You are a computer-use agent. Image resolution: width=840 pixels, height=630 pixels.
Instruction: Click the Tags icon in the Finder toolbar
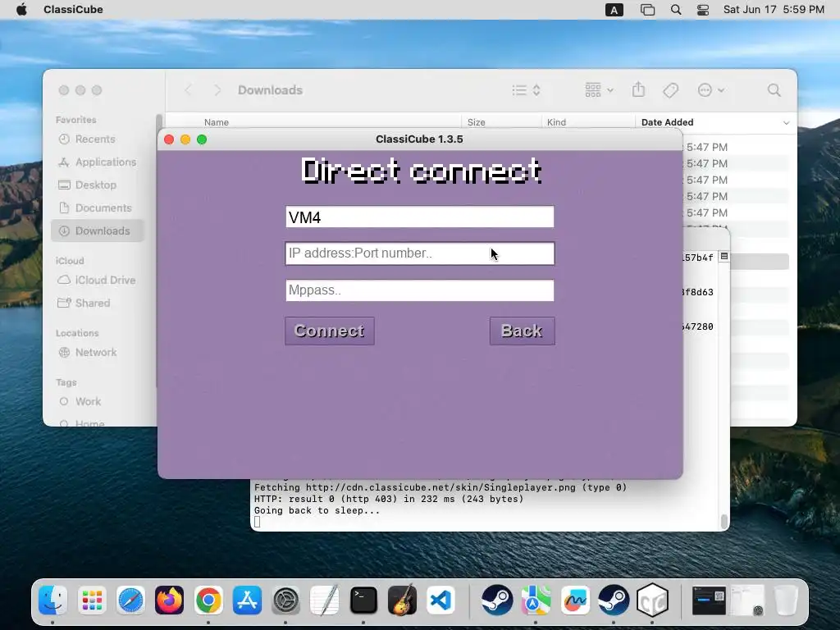670,90
